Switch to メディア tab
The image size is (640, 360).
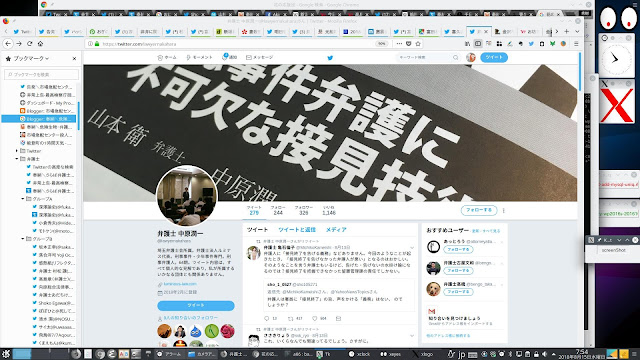[336, 230]
